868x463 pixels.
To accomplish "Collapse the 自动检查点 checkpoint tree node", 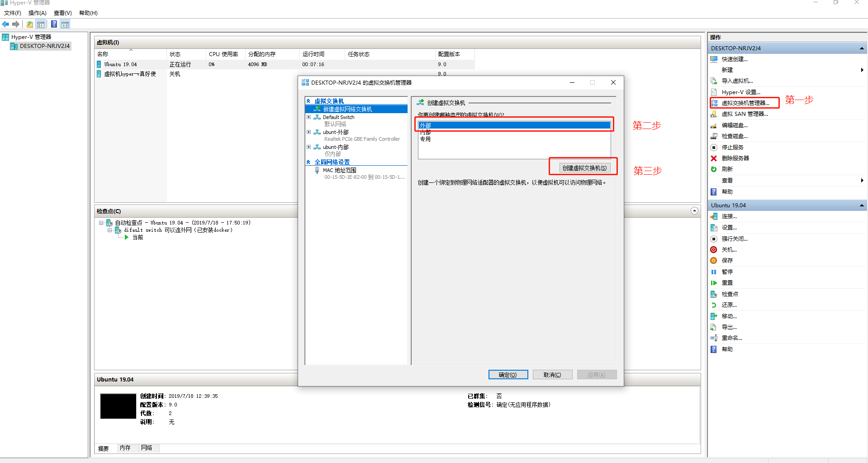I will 101,223.
